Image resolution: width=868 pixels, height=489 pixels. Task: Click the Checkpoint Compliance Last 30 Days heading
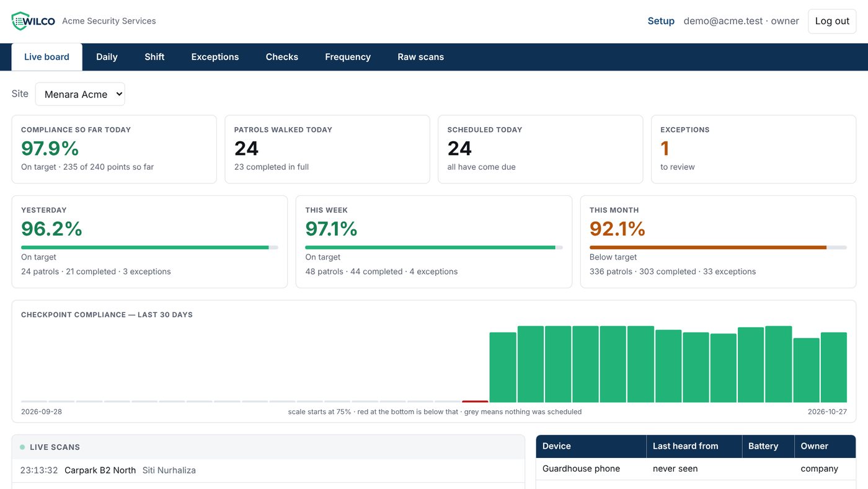(x=107, y=315)
